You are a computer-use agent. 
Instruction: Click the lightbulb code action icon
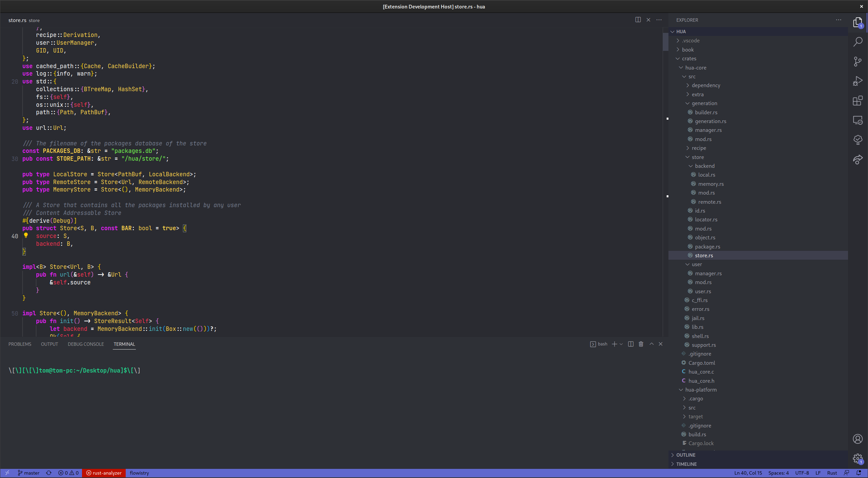pyautogui.click(x=26, y=235)
